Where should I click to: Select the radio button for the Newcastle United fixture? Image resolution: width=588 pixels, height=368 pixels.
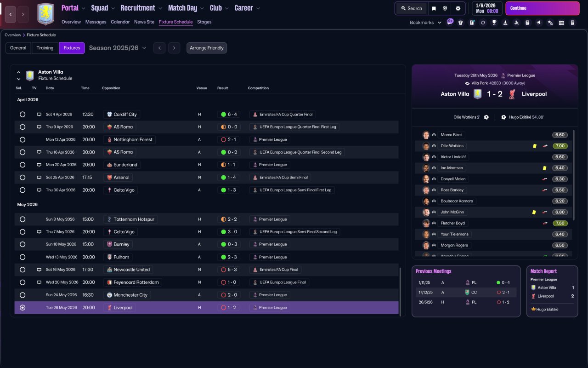tap(23, 270)
